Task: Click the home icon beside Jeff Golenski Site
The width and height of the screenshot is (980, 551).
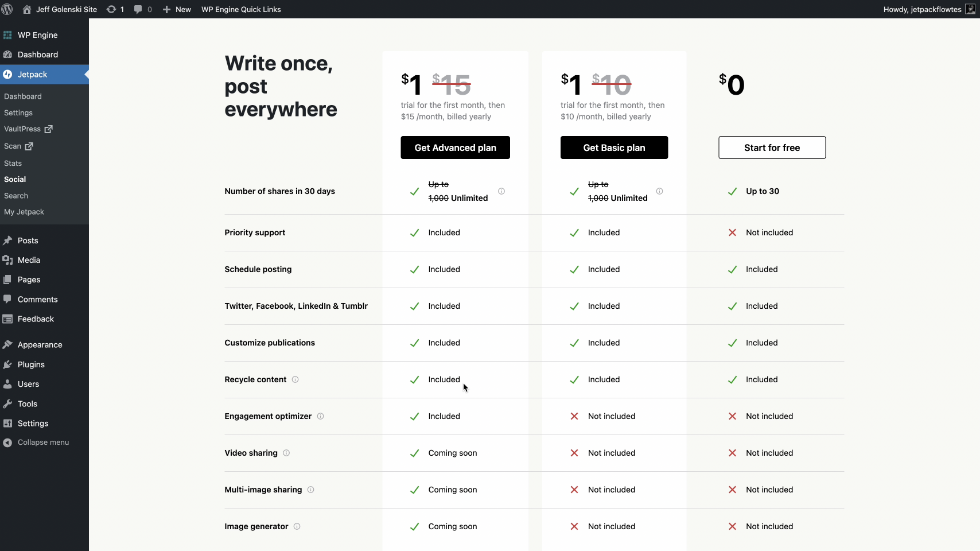Action: coord(27,9)
